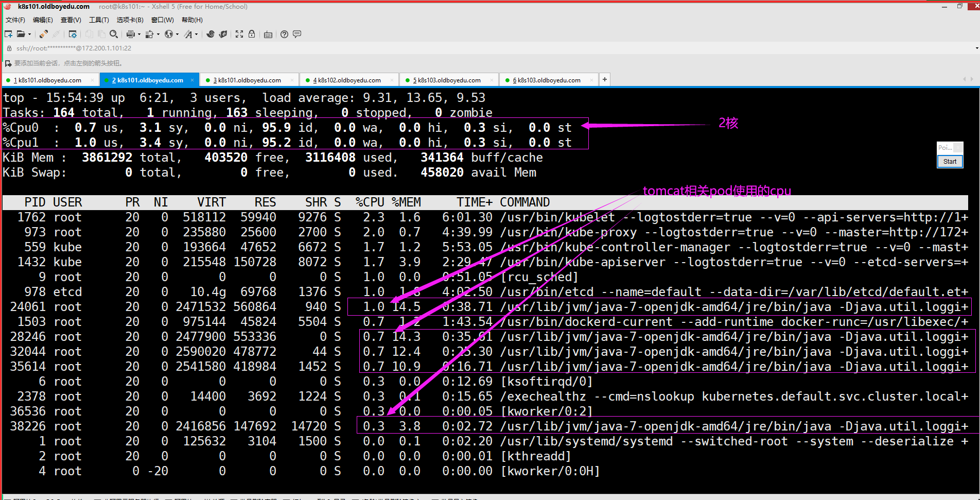Click the Find magnifier icon
This screenshot has width=980, height=500.
click(114, 34)
